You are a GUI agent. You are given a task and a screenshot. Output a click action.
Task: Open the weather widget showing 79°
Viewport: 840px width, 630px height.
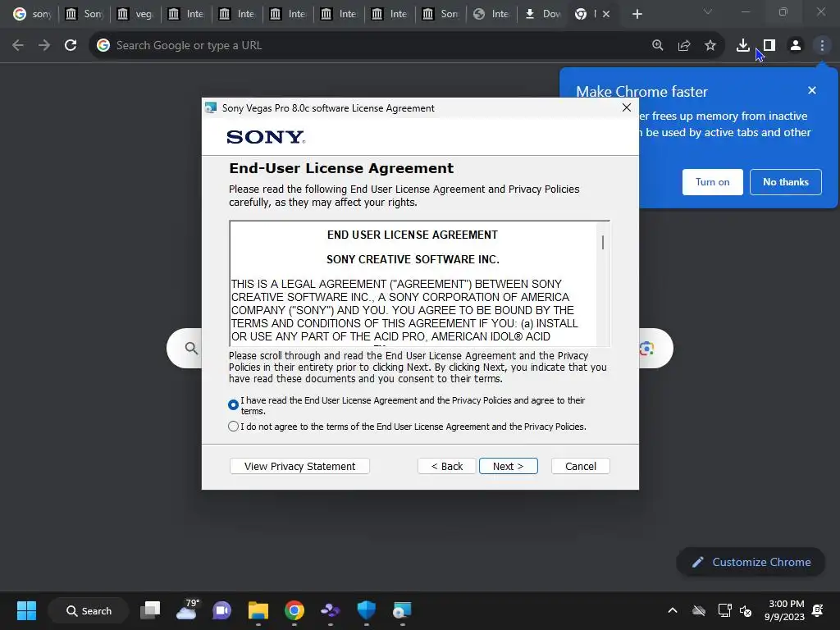coord(186,610)
